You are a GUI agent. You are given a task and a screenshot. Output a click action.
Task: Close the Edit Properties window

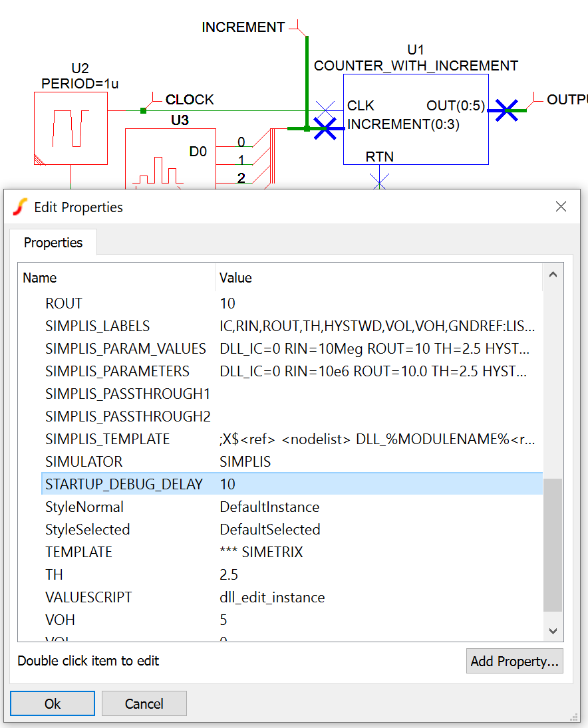pos(561,207)
